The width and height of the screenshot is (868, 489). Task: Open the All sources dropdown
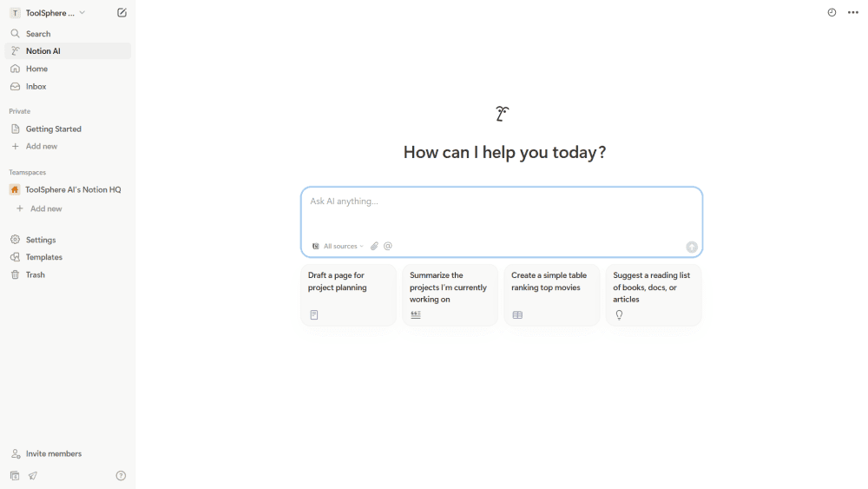339,247
